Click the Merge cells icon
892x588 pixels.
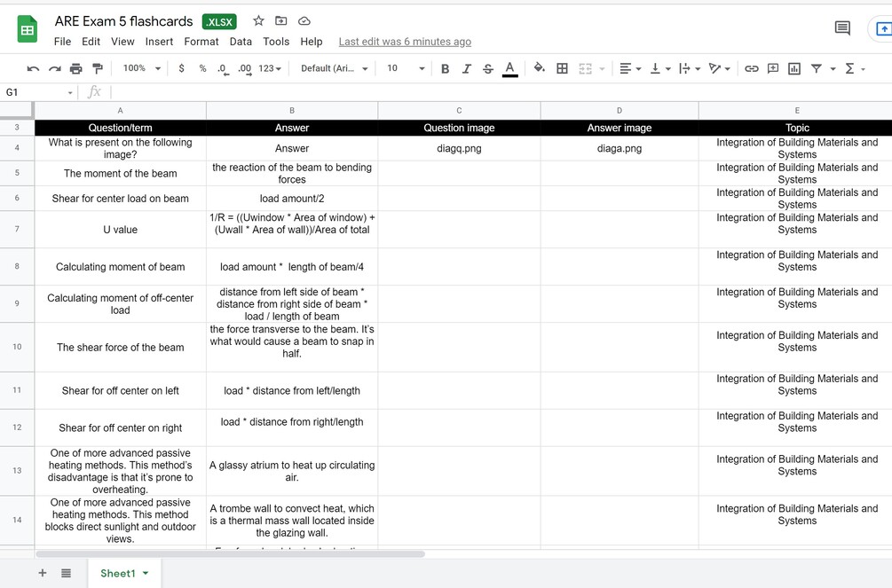(x=586, y=69)
